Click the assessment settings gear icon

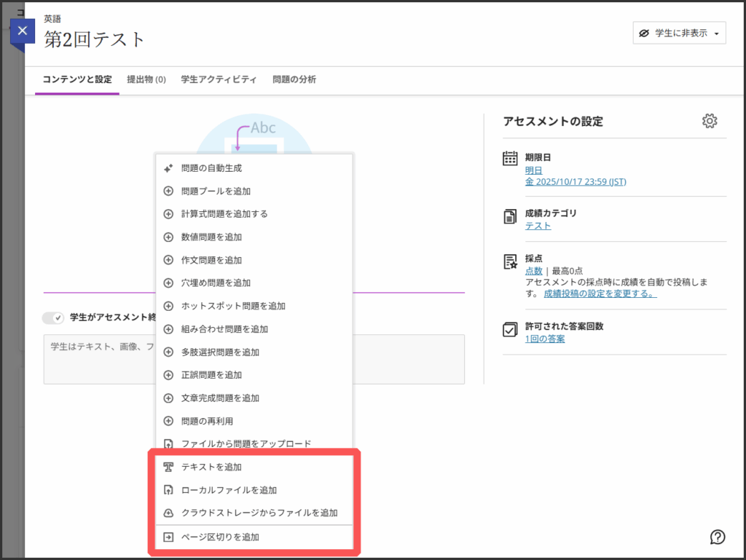point(710,121)
